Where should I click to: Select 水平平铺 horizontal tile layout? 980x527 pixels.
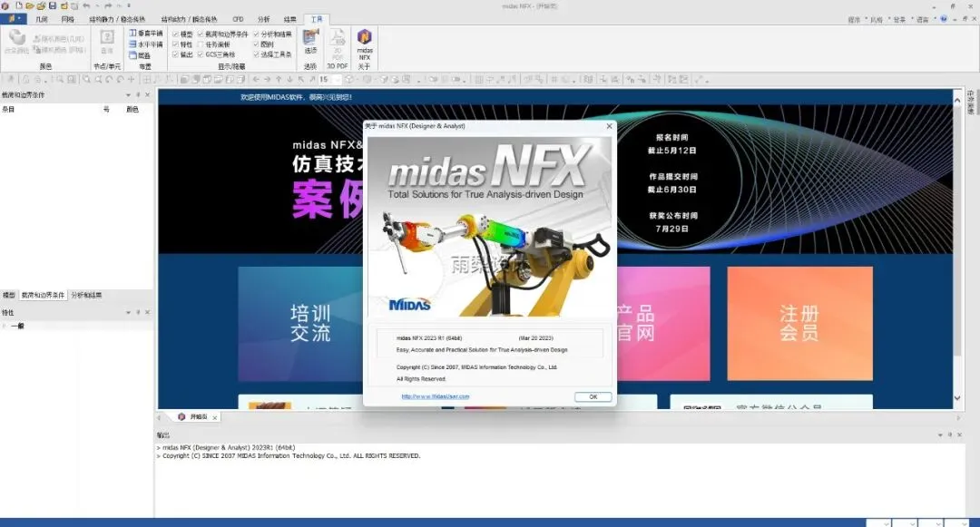pos(145,44)
